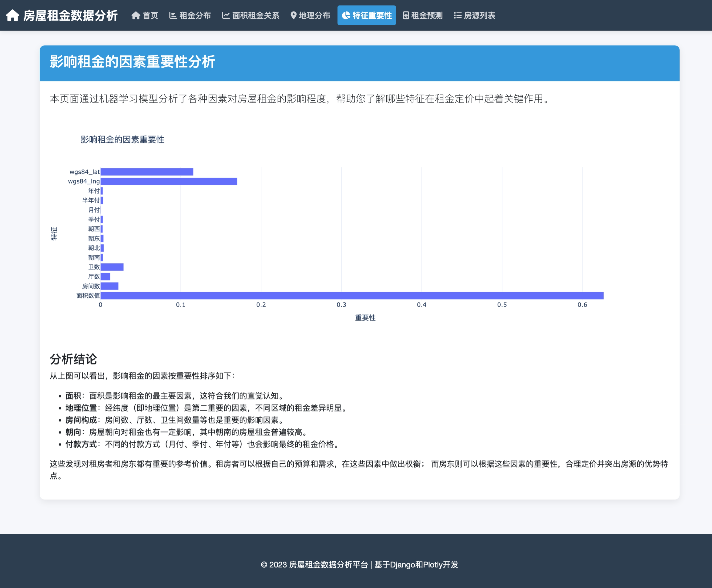Open the 首页 navigation link

(x=150, y=16)
